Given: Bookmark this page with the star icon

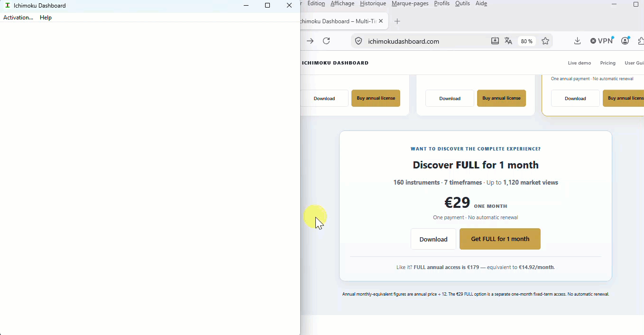Looking at the screenshot, I should point(545,41).
